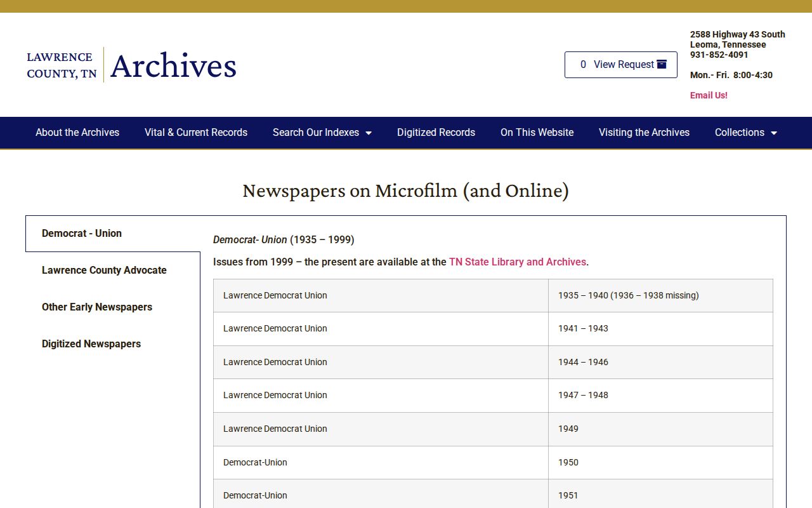This screenshot has height=508, width=812.
Task: Click the Newspapers on Microfilm (and Online) heading
Action: (x=406, y=190)
